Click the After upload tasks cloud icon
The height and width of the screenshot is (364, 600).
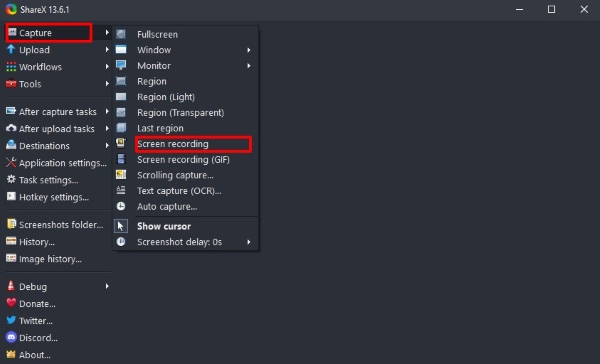(11, 128)
